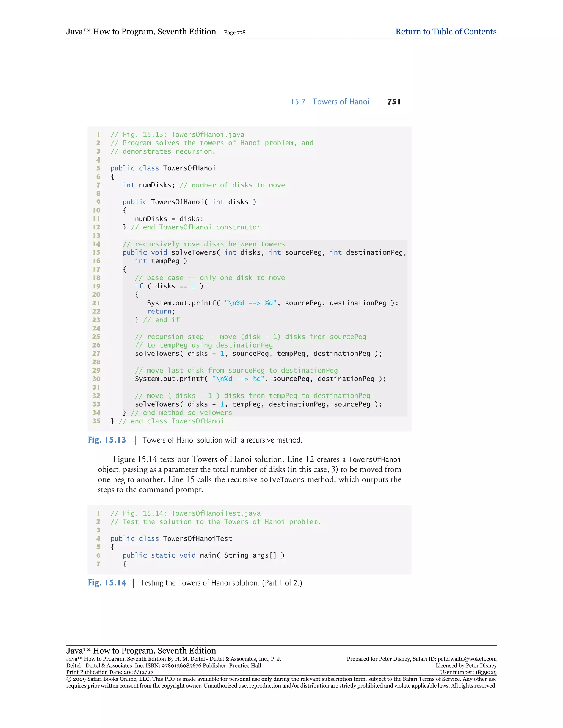The image size is (563, 728).
Task: Click the bold page number 751
Action: coord(394,102)
